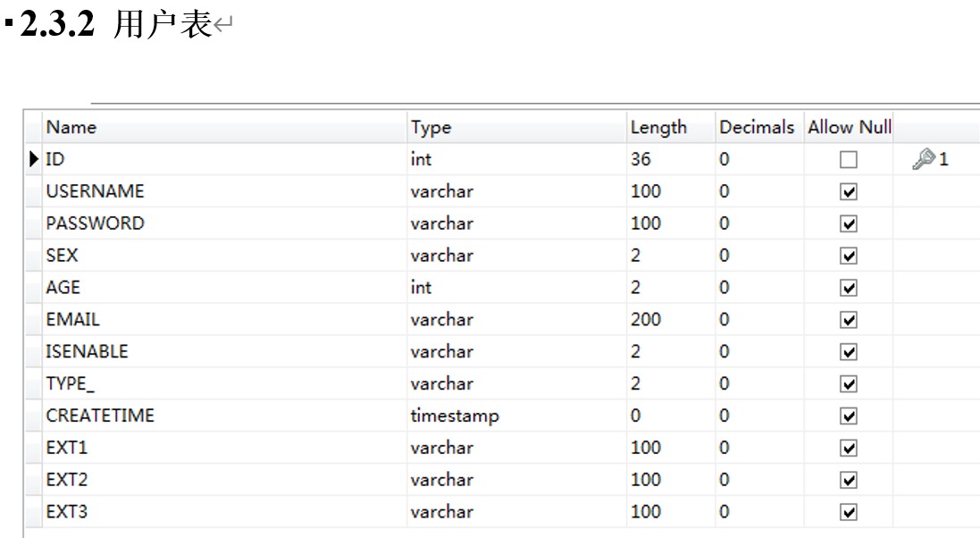Viewport: 980px width, 538px height.
Task: Click the decimals value 0 for USERNAME
Action: pos(759,191)
